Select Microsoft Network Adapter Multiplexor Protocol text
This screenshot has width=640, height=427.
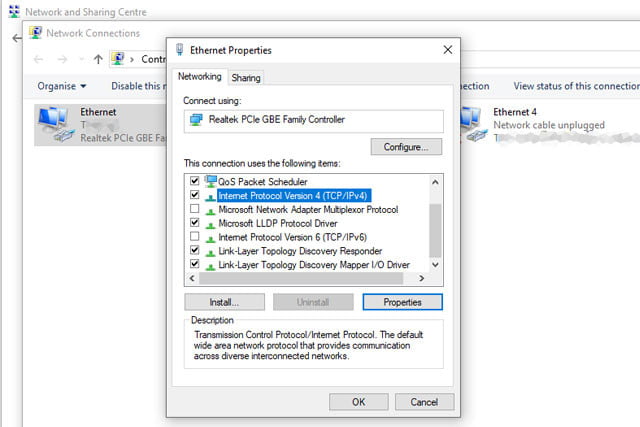click(308, 209)
